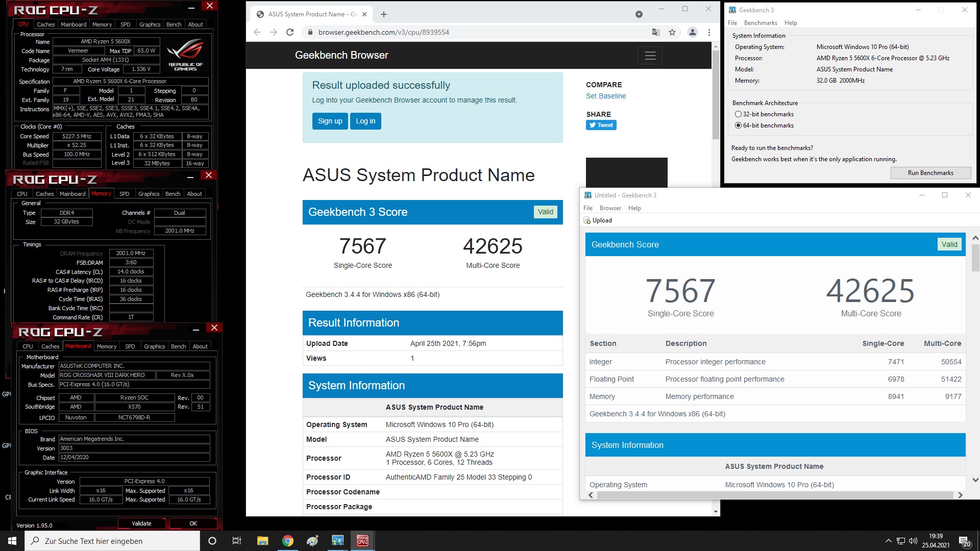Bookmark this page with star icon
The width and height of the screenshot is (980, 551).
click(x=672, y=32)
